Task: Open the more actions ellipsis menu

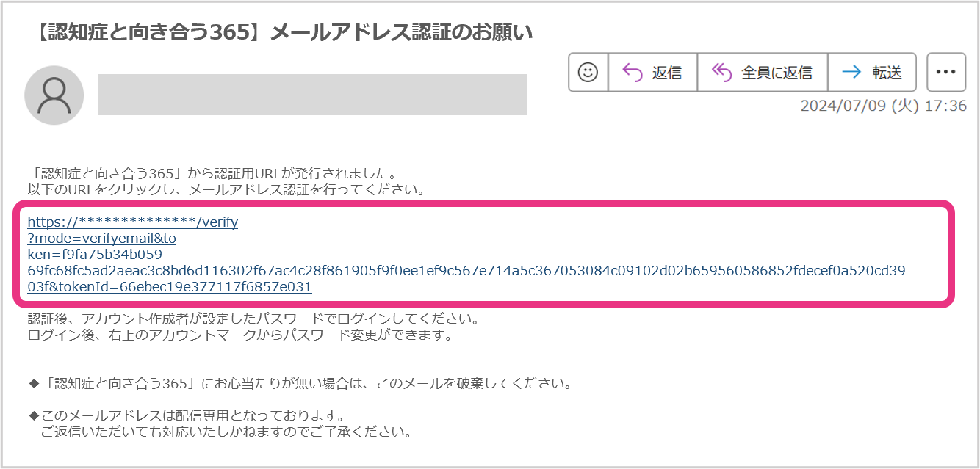Action: (945, 72)
